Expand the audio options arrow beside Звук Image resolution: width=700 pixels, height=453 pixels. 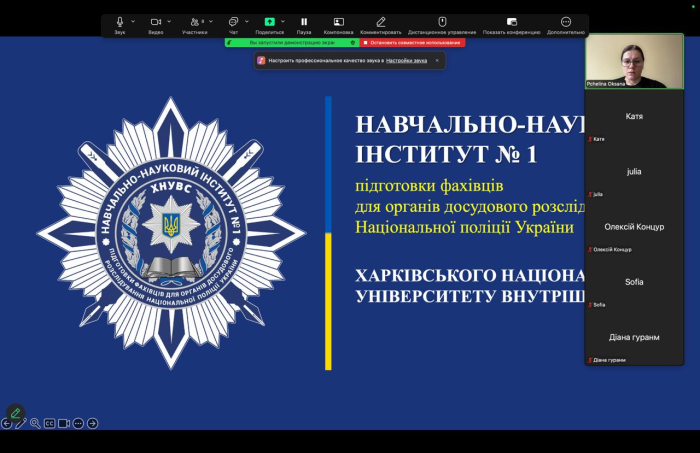pos(132,21)
